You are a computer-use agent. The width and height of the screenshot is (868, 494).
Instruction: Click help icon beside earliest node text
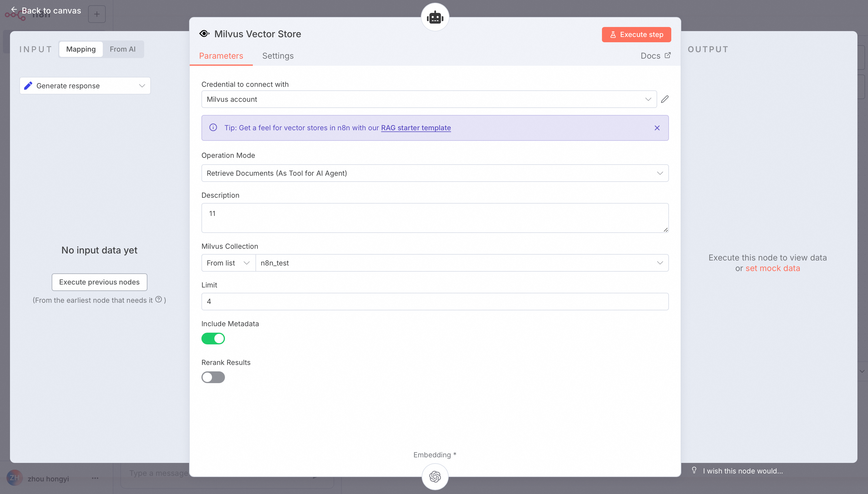tap(159, 299)
